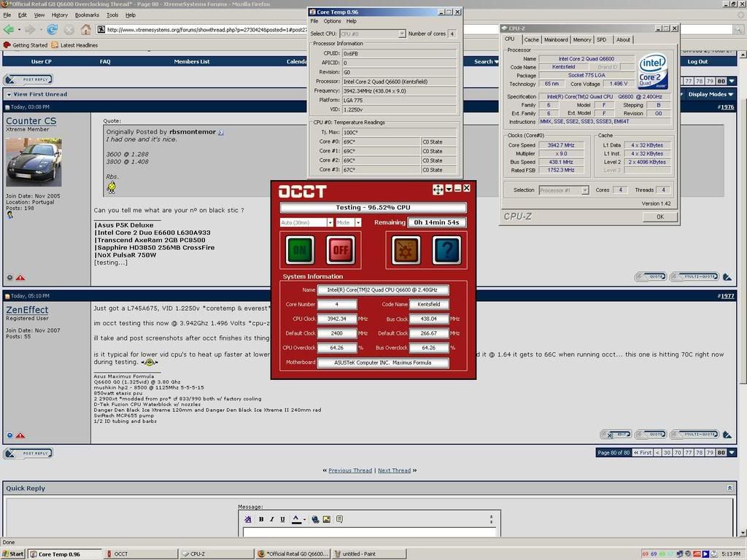Click CPU-Z OK button
The height and width of the screenshot is (560, 747).
point(659,217)
